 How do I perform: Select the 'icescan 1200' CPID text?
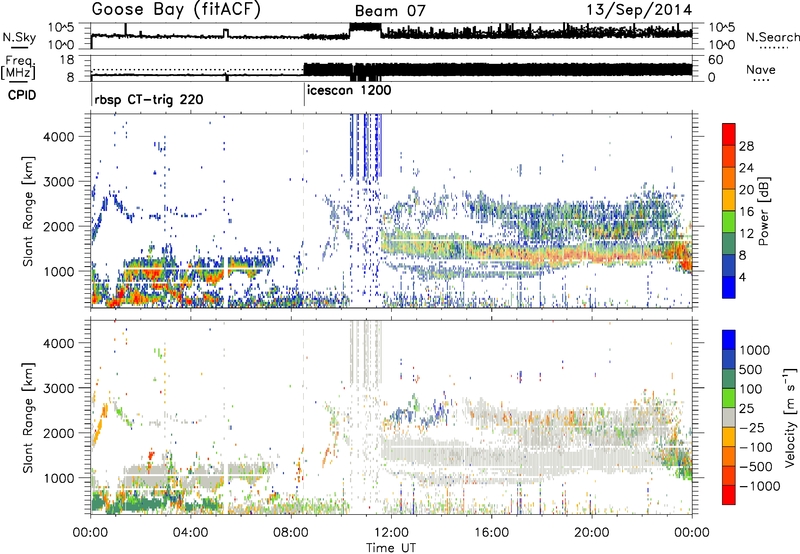[349, 90]
